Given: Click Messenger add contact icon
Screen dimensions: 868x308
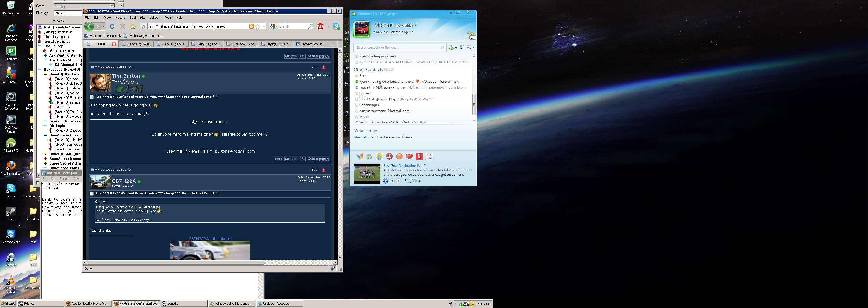Looking at the screenshot, I should pyautogui.click(x=452, y=48).
